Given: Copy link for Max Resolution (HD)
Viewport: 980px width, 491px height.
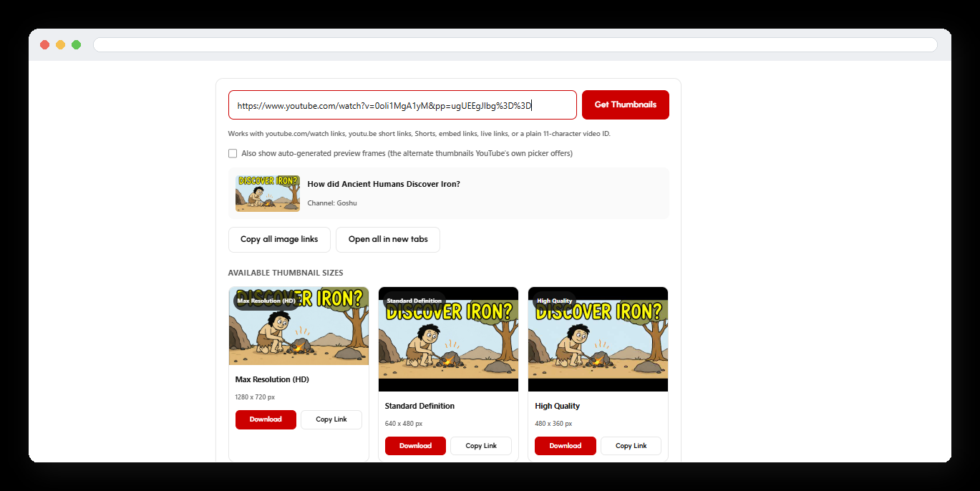Looking at the screenshot, I should pos(331,419).
